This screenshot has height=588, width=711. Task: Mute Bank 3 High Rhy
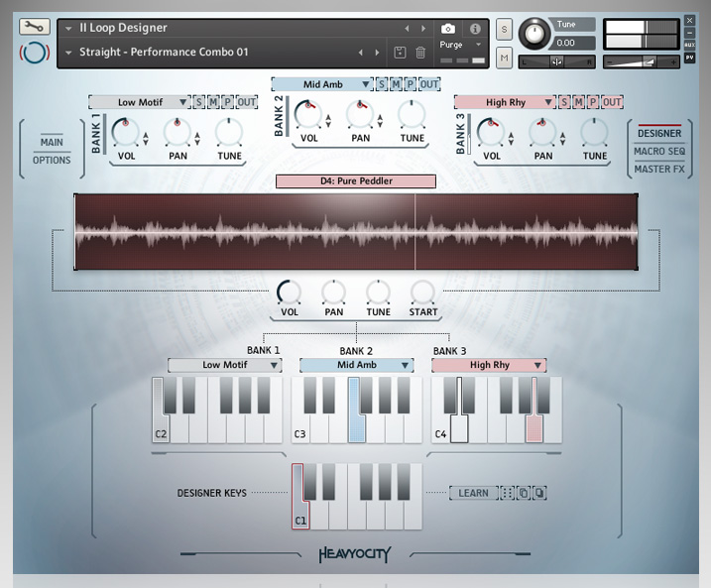click(x=578, y=102)
